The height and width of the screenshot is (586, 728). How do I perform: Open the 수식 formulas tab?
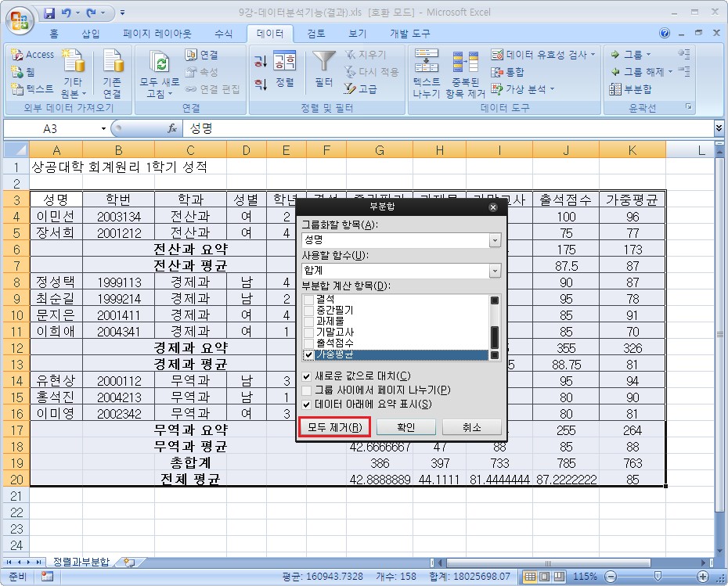pos(223,34)
